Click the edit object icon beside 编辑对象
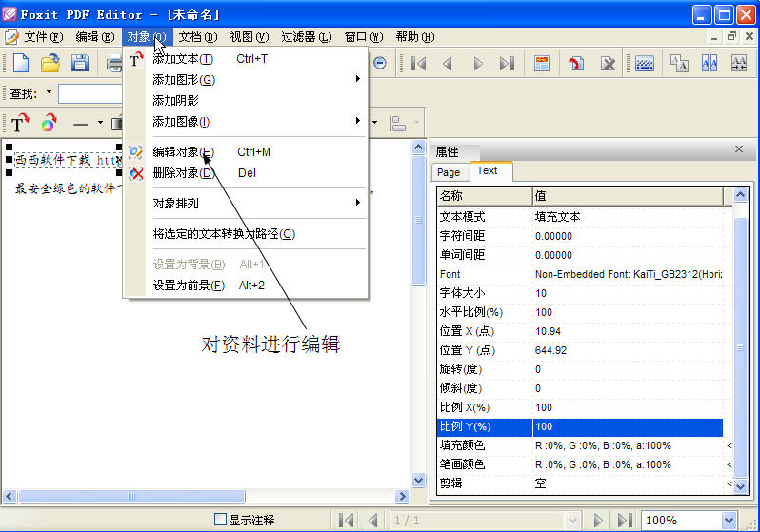The height and width of the screenshot is (532, 760). point(135,152)
